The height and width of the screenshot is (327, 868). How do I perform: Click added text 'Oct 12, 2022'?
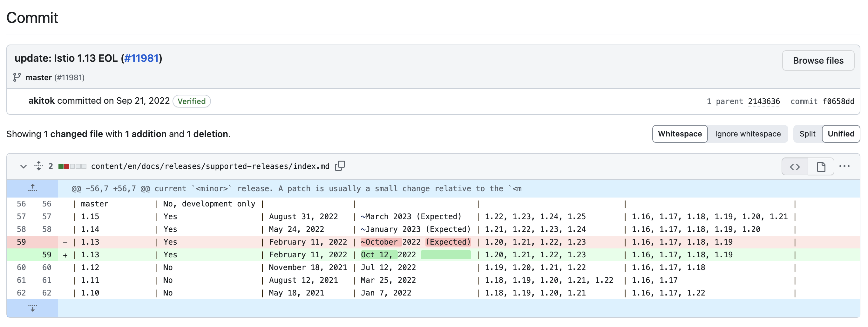388,255
